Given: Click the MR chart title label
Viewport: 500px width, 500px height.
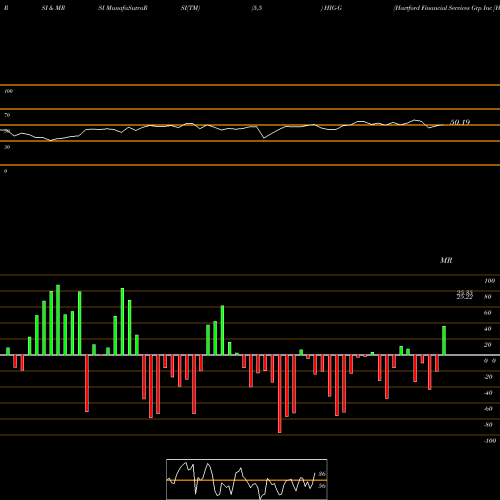Looking at the screenshot, I should (x=446, y=260).
